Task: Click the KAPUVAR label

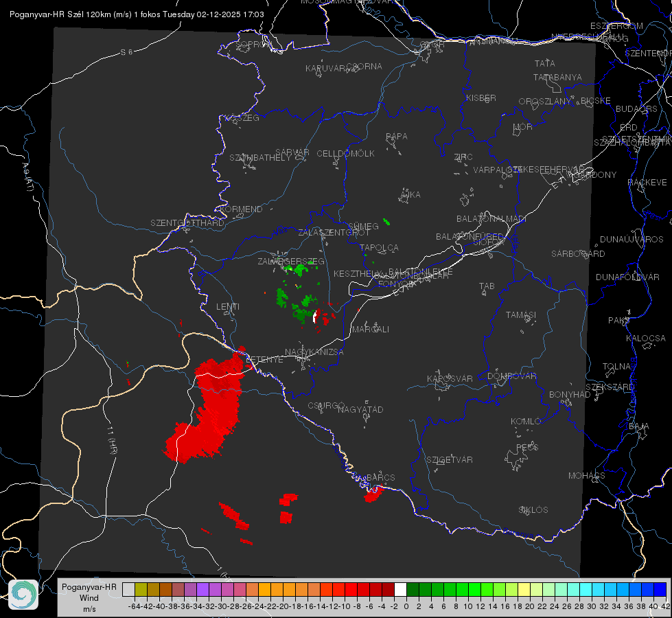Action: pos(326,69)
